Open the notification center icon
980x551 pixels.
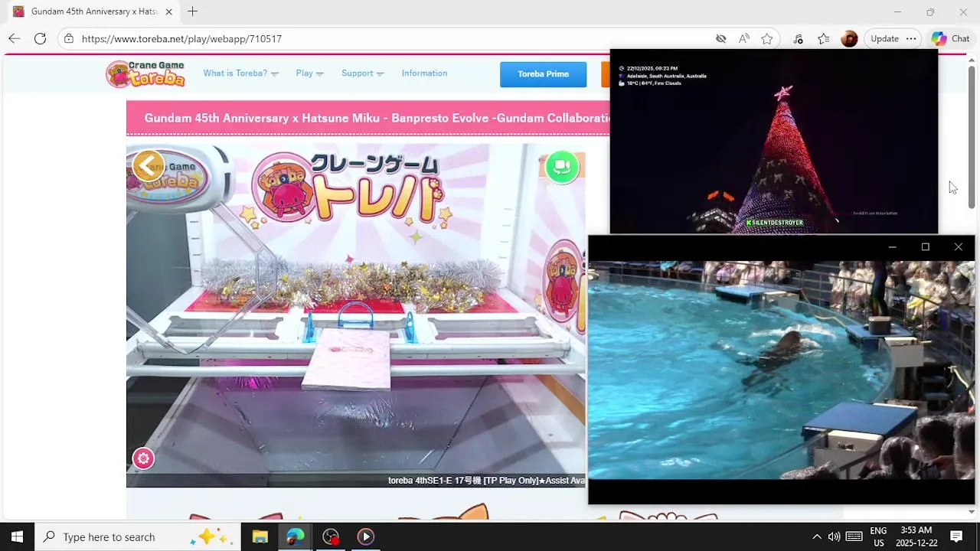(956, 536)
